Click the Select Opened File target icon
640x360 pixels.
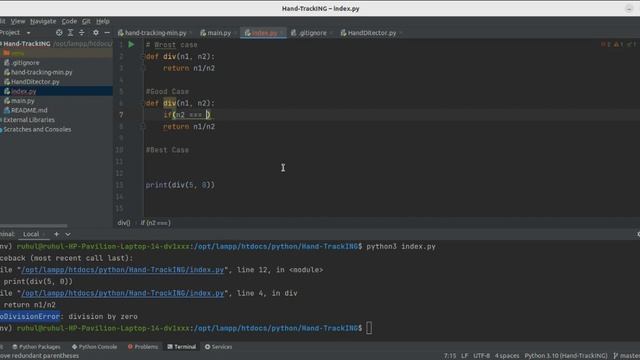click(x=59, y=33)
